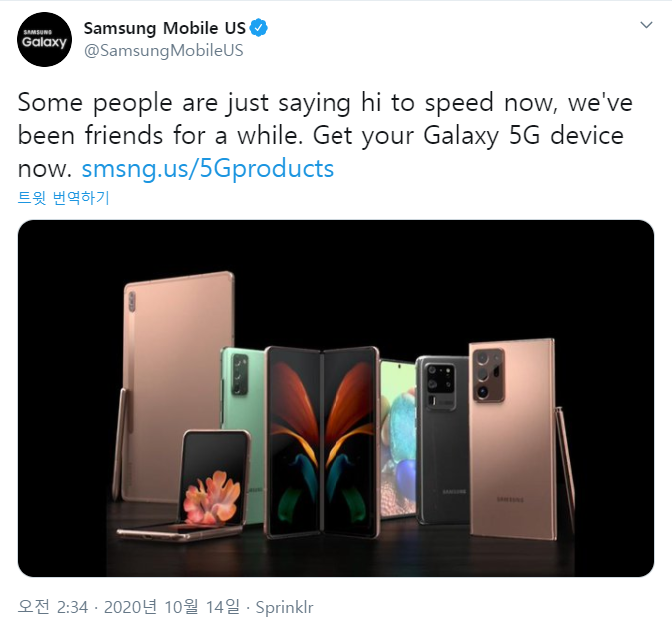Follow the smsng.us/5Gproducts link
The image size is (672, 632).
pyautogui.click(x=208, y=169)
